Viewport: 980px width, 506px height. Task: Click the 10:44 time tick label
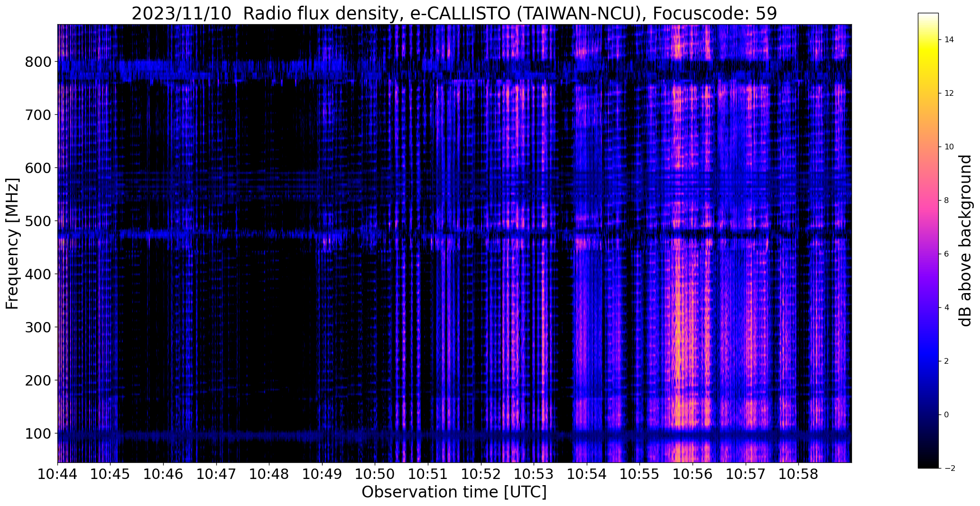coord(58,474)
